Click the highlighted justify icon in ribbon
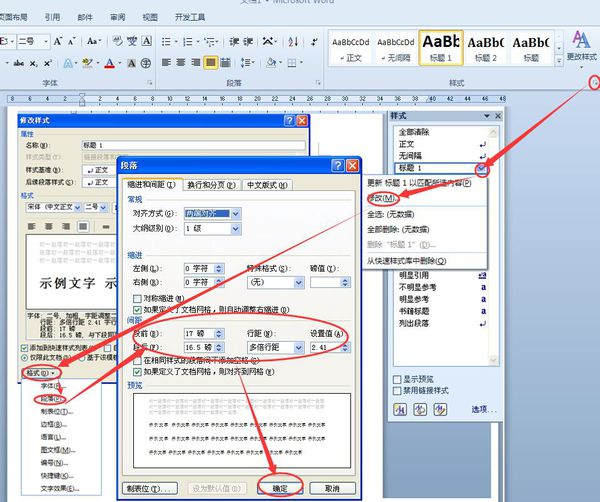600x502 pixels. coord(210,62)
